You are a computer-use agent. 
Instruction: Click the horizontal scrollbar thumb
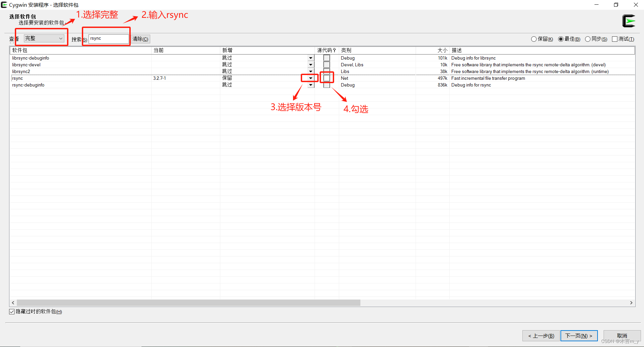(188, 303)
